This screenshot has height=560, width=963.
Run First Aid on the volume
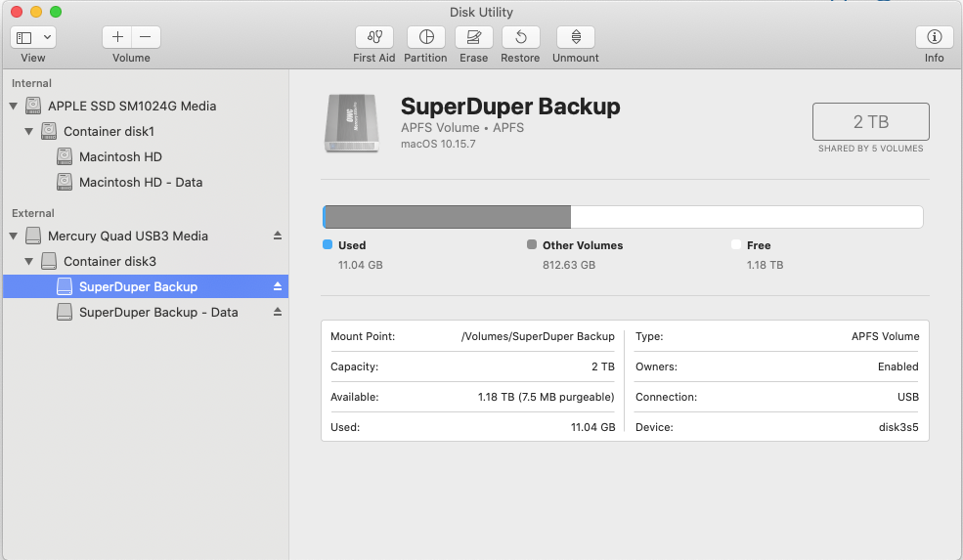point(374,37)
